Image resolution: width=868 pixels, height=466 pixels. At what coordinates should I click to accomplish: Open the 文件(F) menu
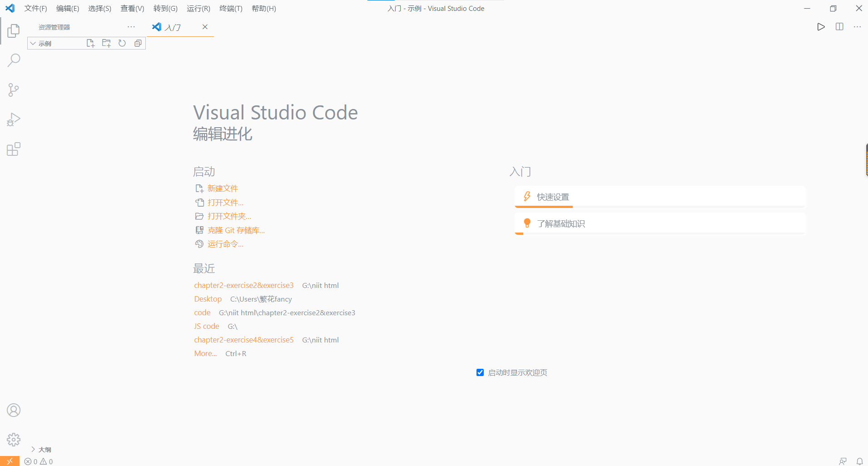click(x=36, y=8)
